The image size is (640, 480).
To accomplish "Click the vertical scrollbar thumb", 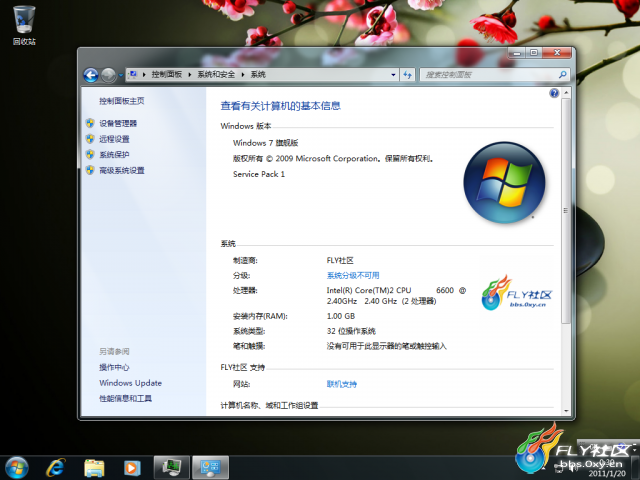I will click(x=566, y=211).
